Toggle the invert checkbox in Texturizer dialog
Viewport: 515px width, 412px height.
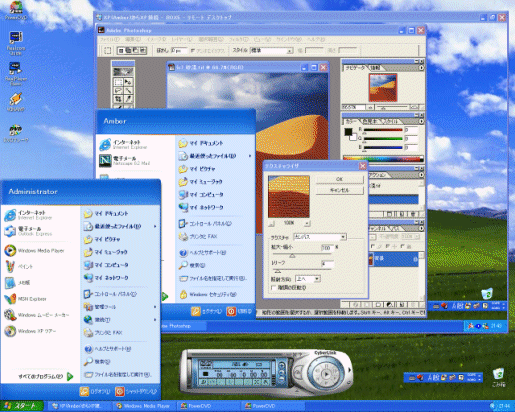click(x=274, y=287)
